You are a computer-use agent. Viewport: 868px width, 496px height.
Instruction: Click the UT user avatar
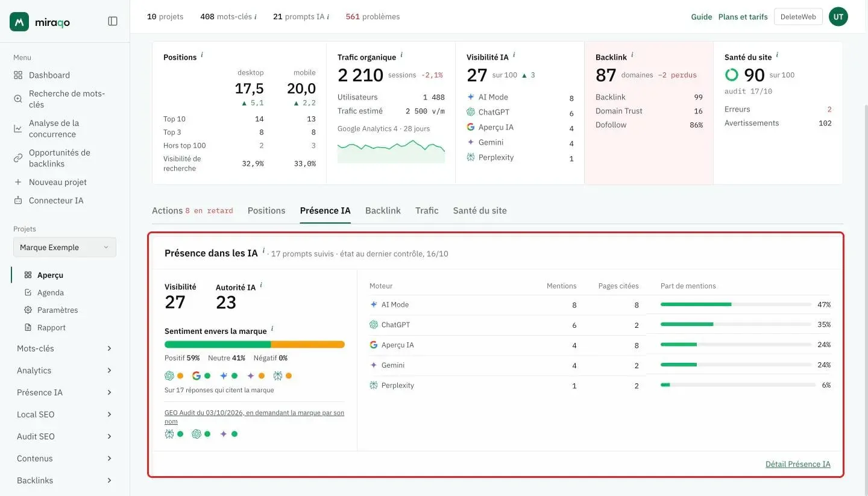click(x=838, y=17)
